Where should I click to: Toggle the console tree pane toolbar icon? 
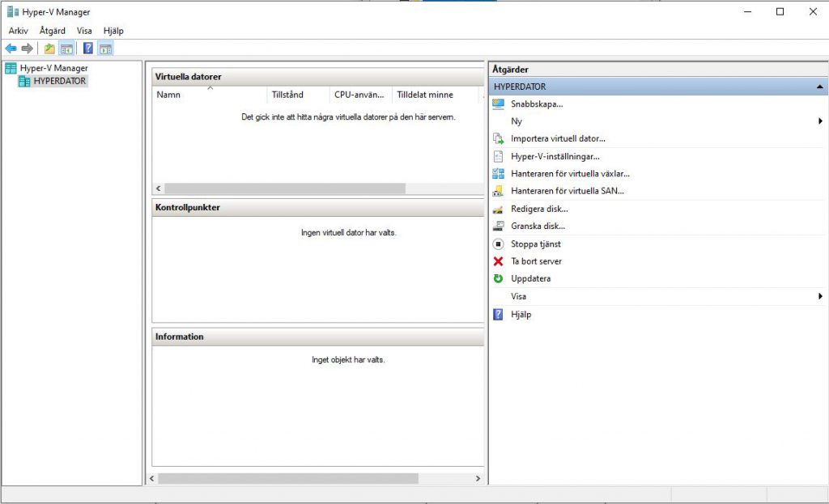point(66,49)
